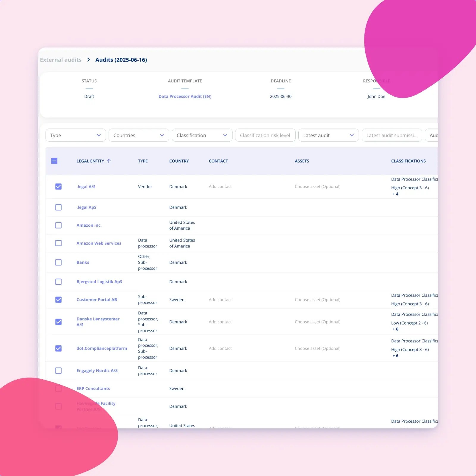The image size is (476, 476).
Task: Open the Countries filter dropdown
Action: point(139,135)
